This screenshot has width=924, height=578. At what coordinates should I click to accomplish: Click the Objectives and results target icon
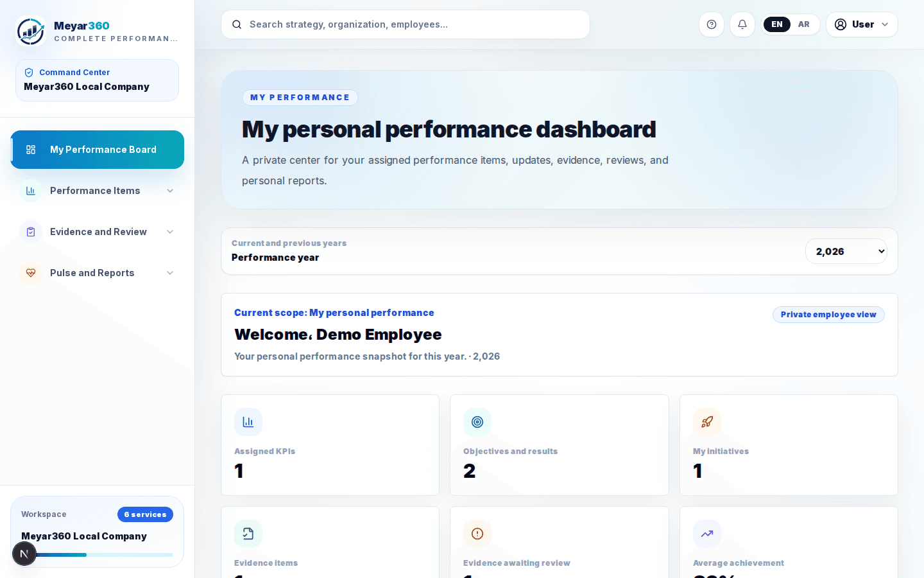(x=477, y=422)
